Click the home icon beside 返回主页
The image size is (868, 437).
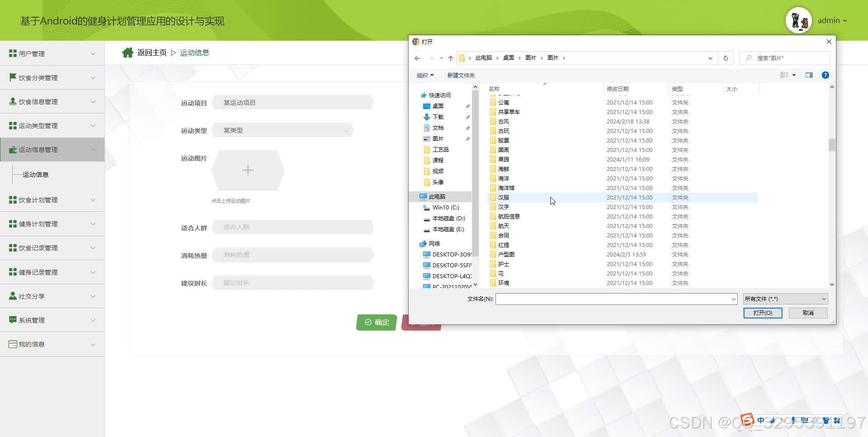pos(128,52)
